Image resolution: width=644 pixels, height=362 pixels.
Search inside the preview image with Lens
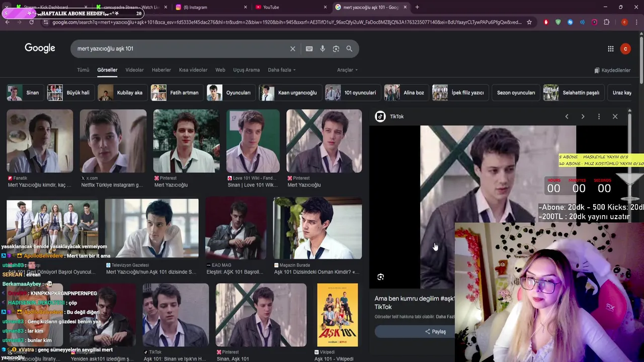[380, 277]
